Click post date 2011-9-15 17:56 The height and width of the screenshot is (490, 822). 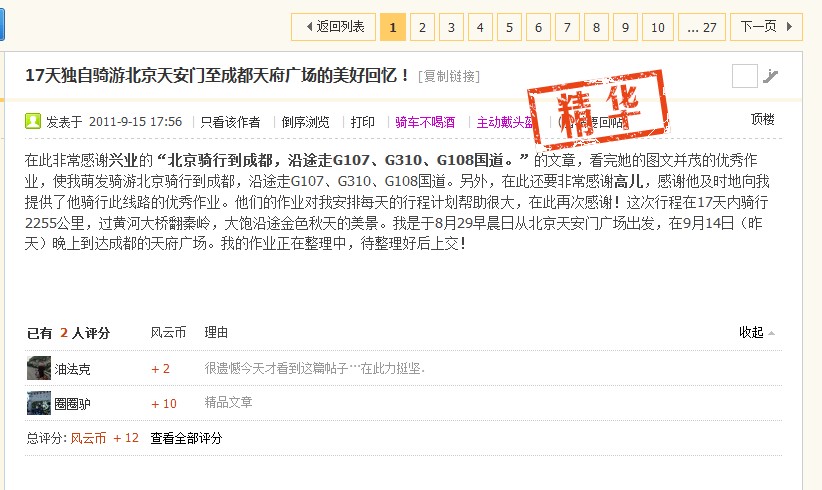(136, 122)
